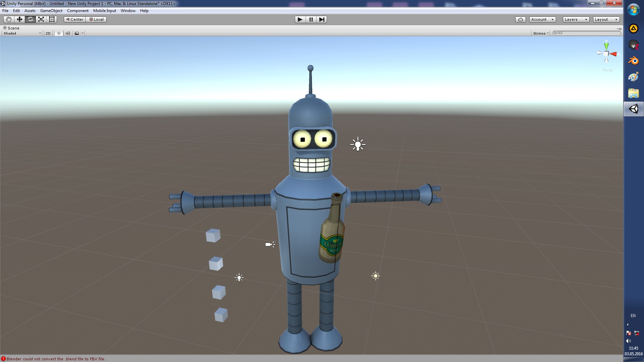Open the Windows Explorer taskbar icon
This screenshot has height=362, width=644.
coord(634,93)
